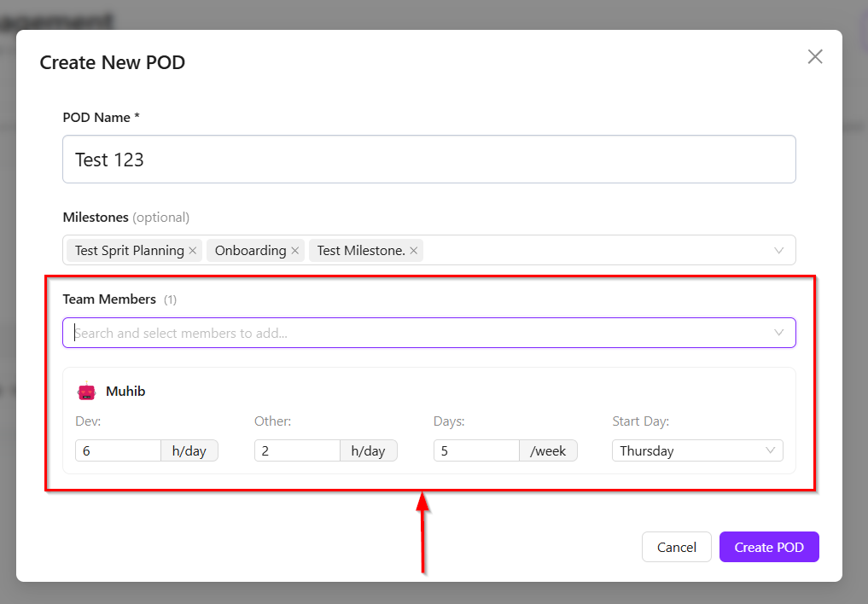Open the Team Members search dropdown arrow

pos(778,333)
